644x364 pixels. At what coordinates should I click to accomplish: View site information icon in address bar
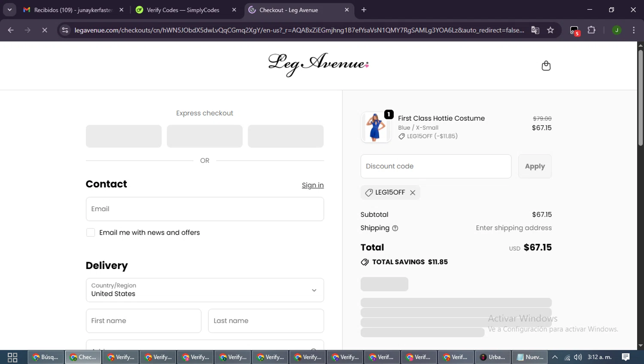click(65, 30)
